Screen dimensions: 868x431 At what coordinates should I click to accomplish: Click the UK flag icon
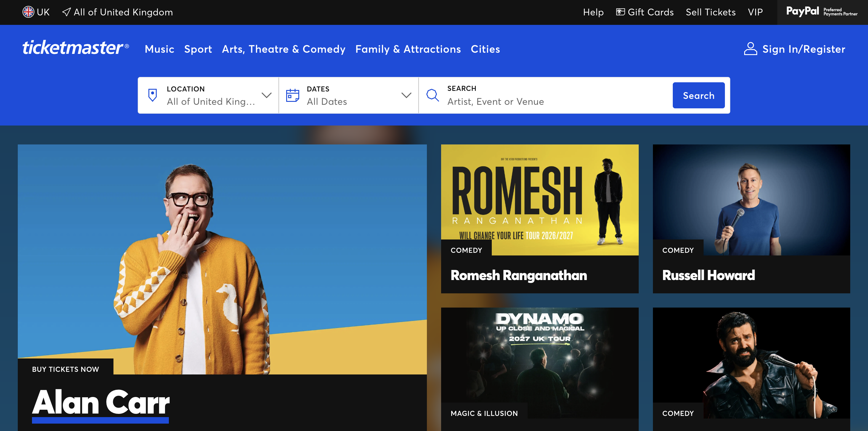(28, 12)
